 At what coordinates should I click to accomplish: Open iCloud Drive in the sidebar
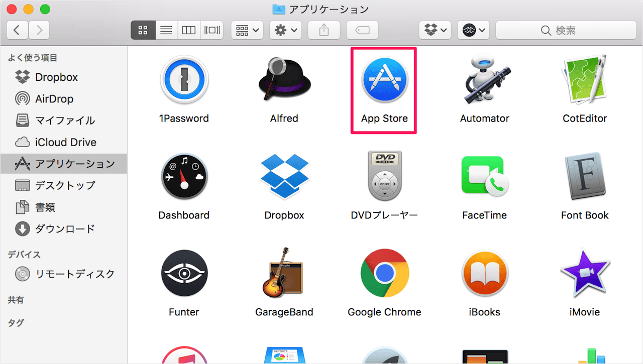click(x=63, y=142)
